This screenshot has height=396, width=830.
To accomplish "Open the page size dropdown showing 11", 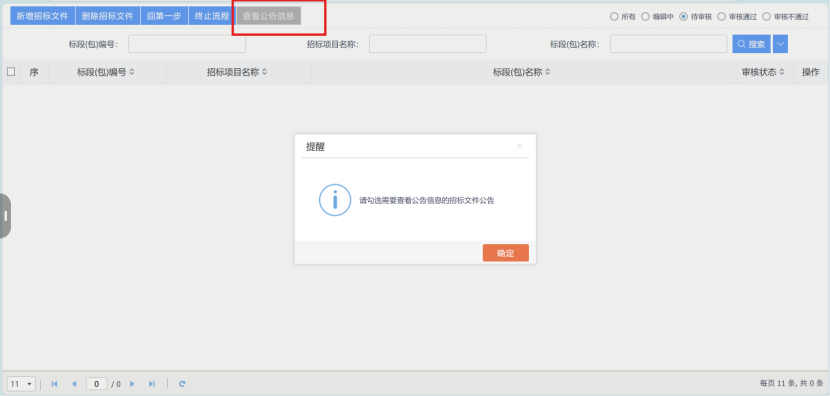I will click(x=21, y=384).
